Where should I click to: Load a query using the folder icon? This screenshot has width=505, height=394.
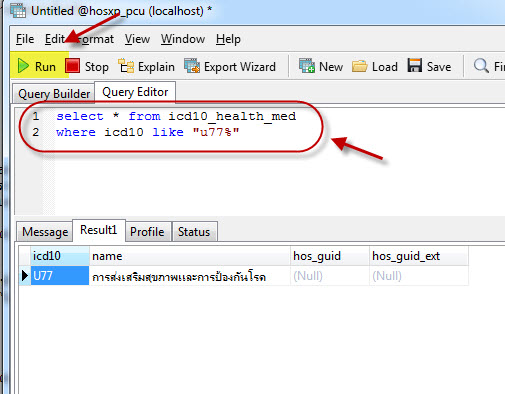(x=360, y=66)
